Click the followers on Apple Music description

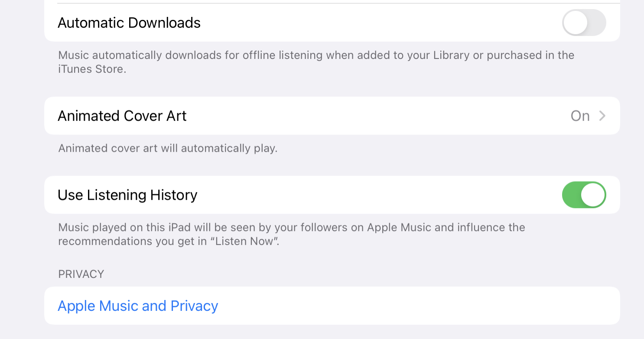coord(291,228)
